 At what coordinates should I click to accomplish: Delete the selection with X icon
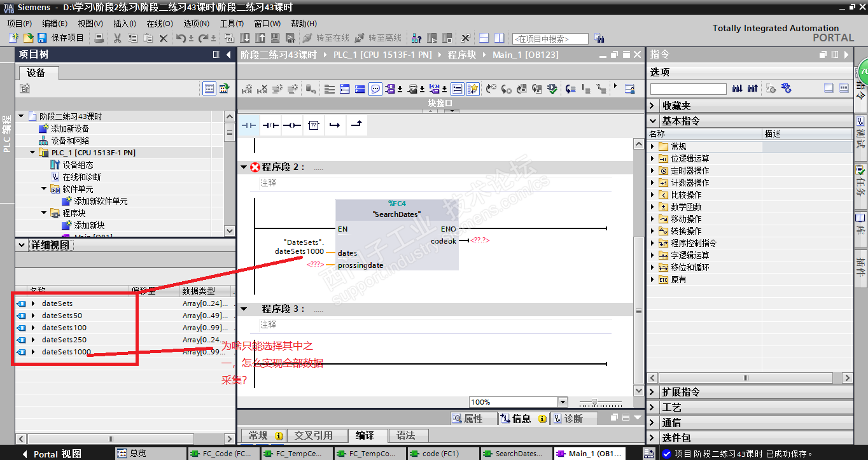[163, 38]
